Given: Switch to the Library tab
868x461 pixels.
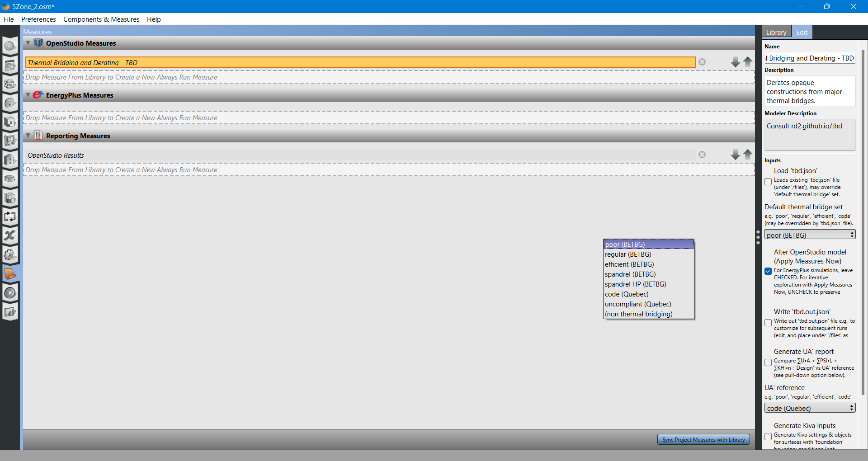Looking at the screenshot, I should pos(776,32).
